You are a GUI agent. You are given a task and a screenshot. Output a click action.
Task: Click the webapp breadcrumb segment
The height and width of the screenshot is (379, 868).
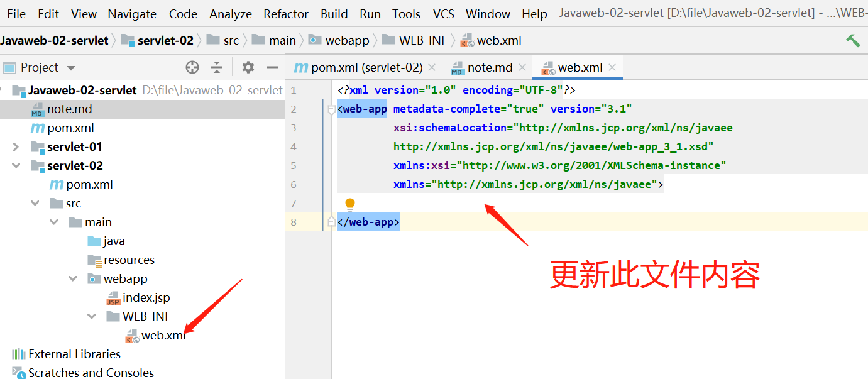click(x=339, y=40)
